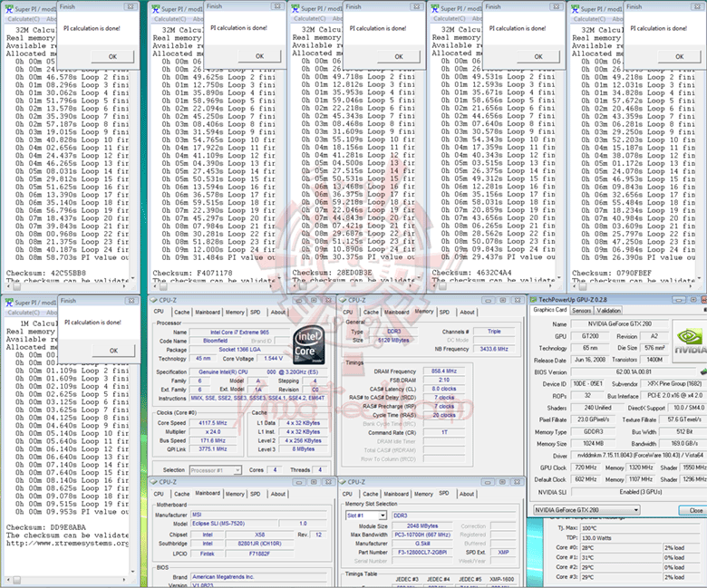Click OK in Finish dialog above checksum 28ED0B3E
The width and height of the screenshot is (707, 588).
[x=399, y=57]
